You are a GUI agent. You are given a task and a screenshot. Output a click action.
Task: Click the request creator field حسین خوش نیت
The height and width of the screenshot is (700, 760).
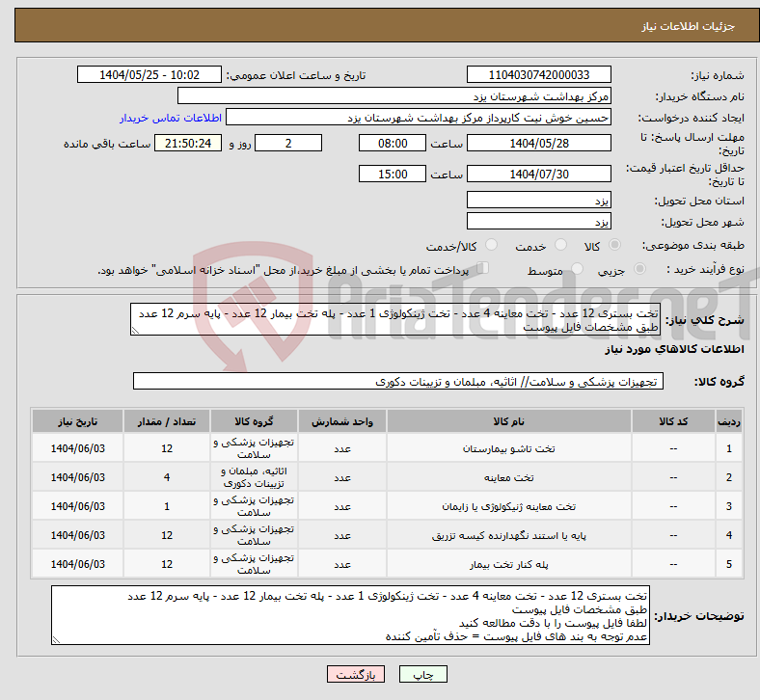[x=419, y=118]
